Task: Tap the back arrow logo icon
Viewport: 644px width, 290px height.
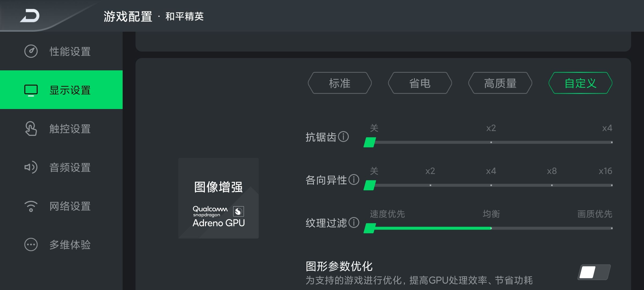Action: click(30, 16)
